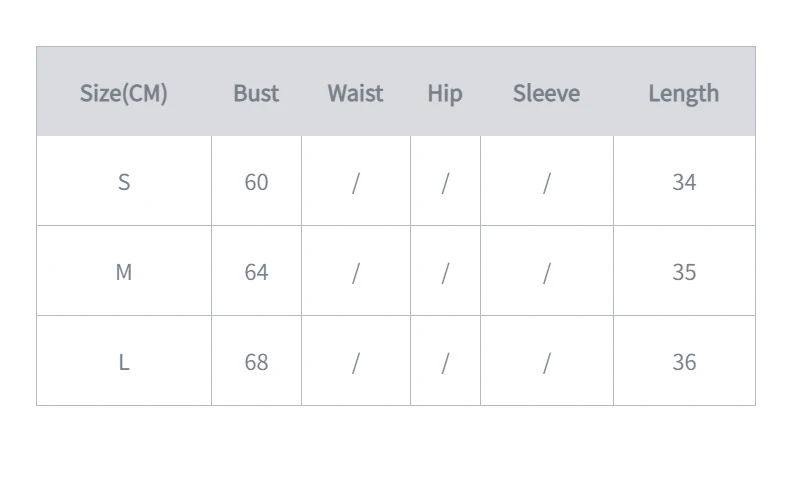
Task: Click the waist slash in S row
Action: (356, 183)
